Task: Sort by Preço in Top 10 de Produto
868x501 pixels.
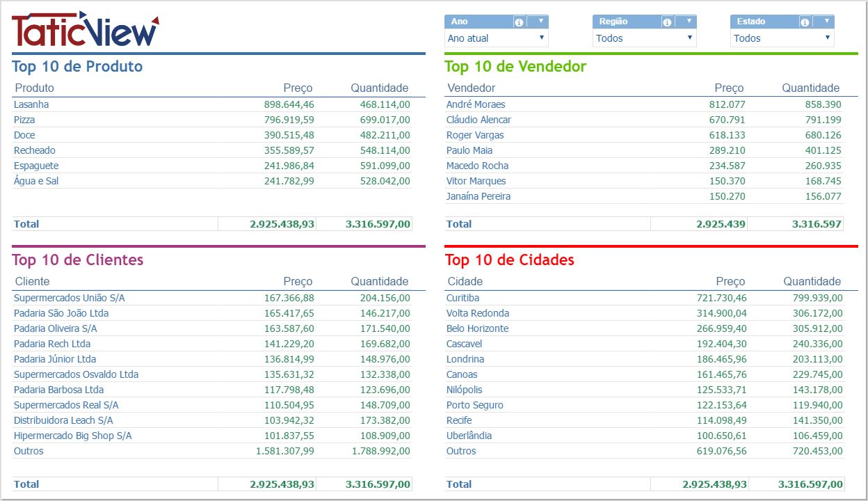Action: tap(298, 88)
